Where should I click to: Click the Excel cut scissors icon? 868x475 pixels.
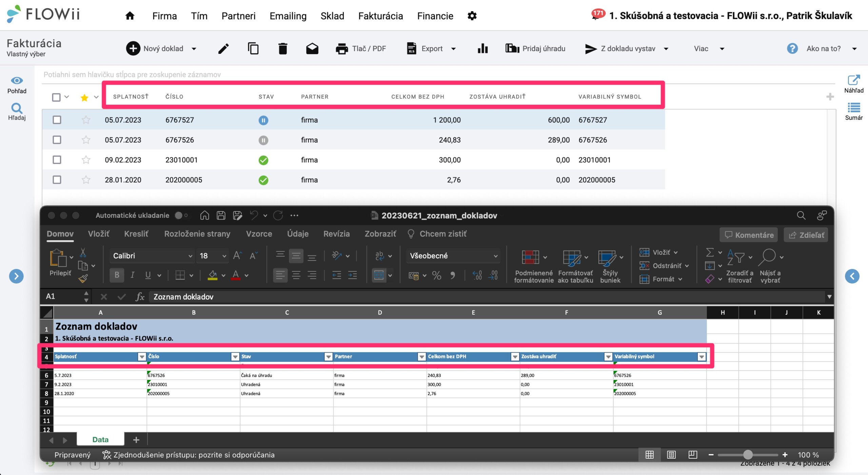tap(83, 252)
